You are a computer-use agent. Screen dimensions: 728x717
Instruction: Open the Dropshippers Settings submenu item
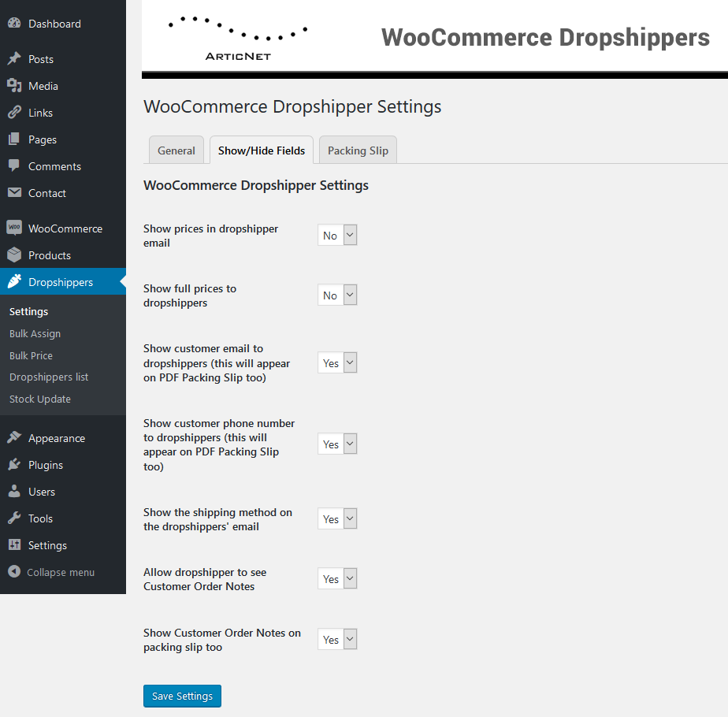click(29, 311)
